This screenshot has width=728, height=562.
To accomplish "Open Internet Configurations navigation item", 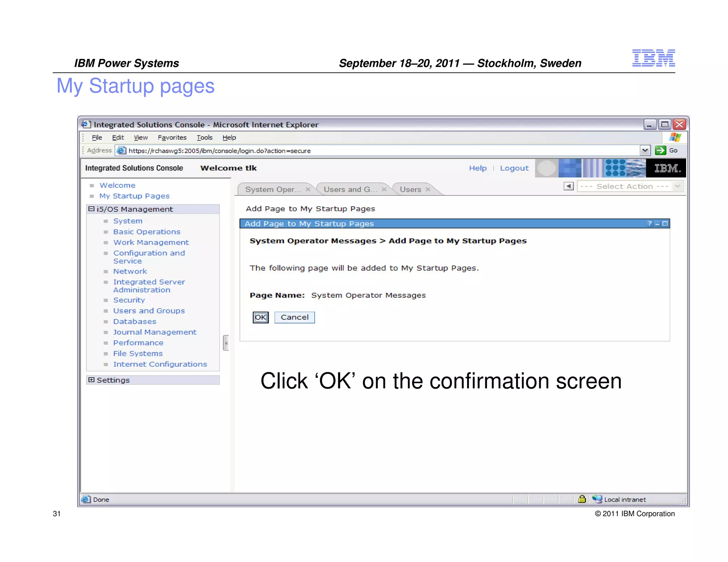I will 160,364.
